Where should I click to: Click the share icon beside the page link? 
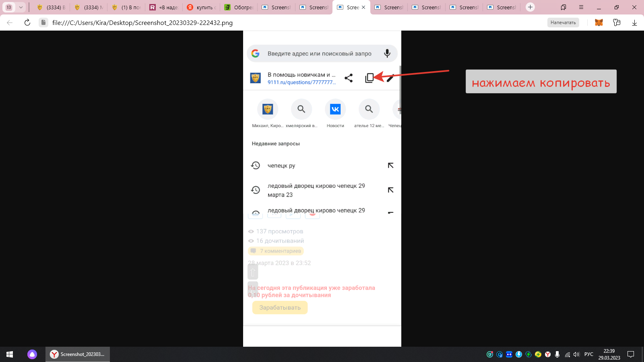tap(349, 78)
